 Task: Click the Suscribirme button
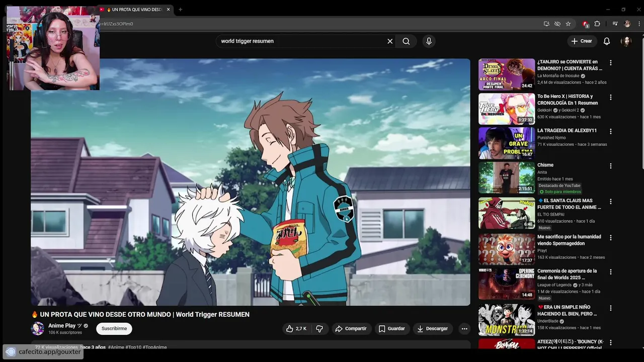114,329
